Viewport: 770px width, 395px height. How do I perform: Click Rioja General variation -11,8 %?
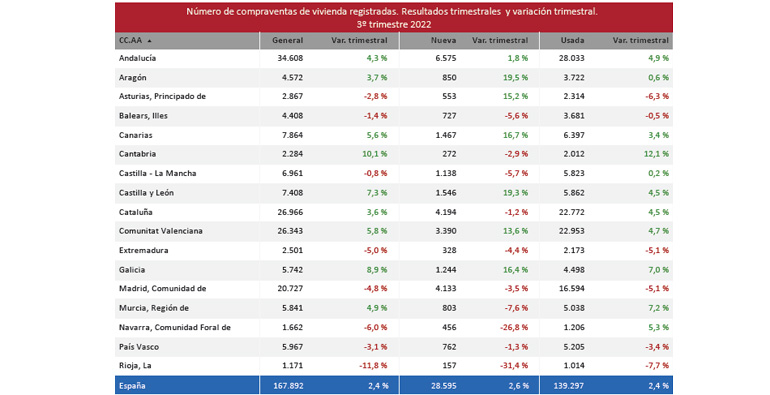[x=373, y=366]
